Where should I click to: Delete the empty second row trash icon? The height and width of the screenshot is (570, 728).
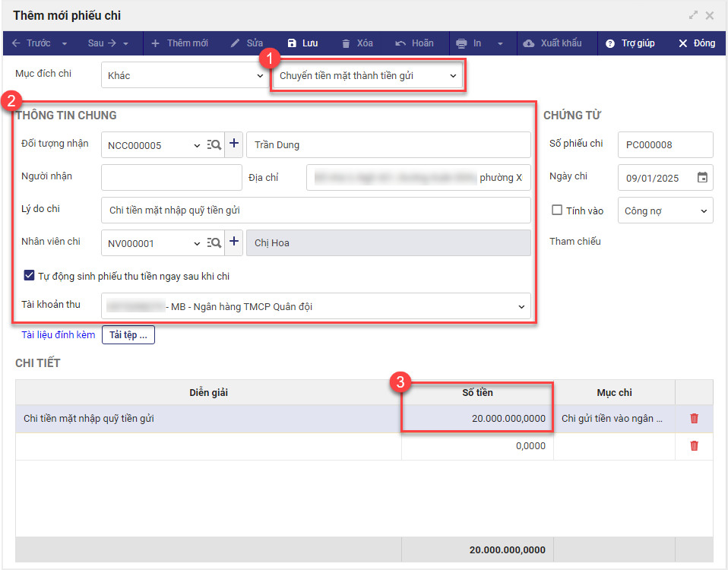tap(694, 445)
